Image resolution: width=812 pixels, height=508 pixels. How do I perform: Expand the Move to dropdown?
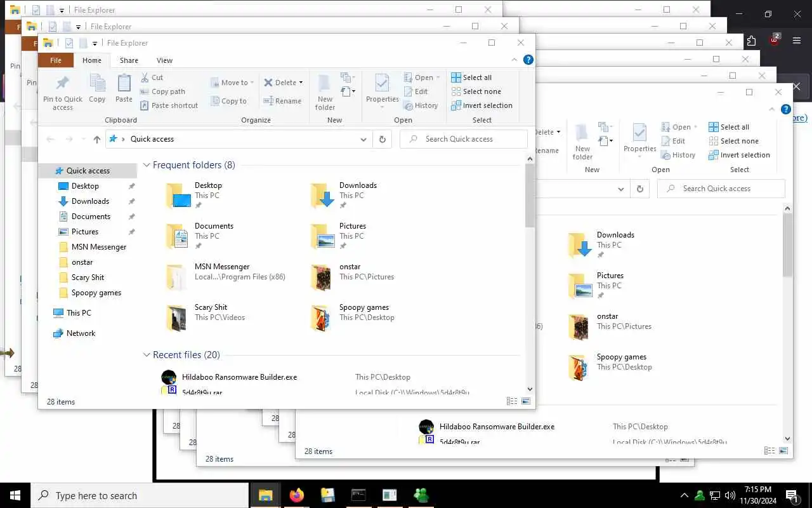[x=252, y=83]
